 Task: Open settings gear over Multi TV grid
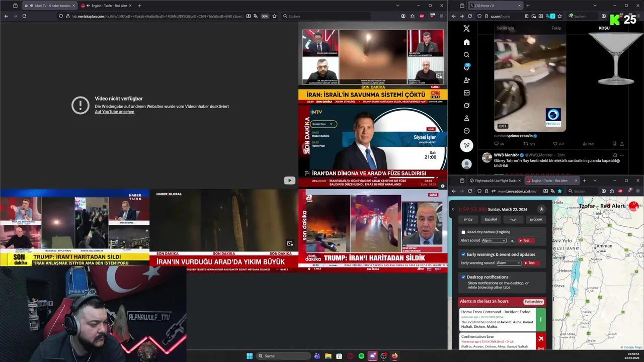pyautogui.click(x=443, y=186)
